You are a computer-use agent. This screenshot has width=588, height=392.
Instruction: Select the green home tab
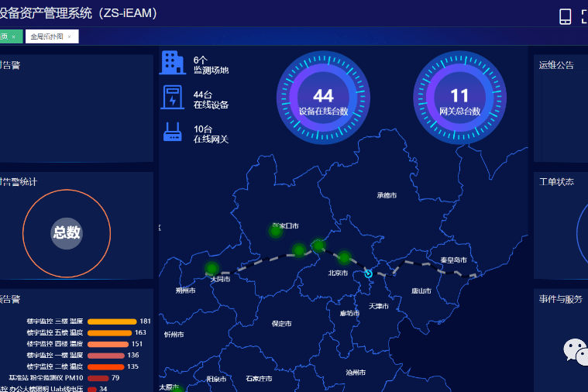click(5, 36)
